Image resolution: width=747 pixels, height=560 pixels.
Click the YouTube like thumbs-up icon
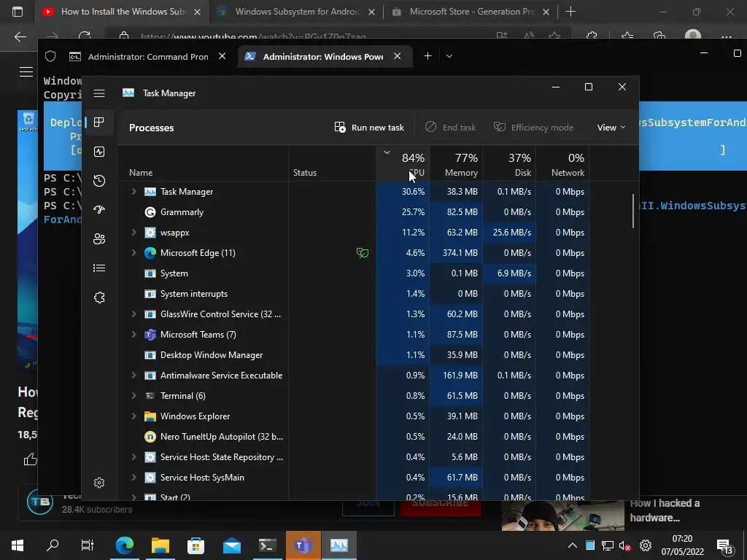(x=30, y=459)
